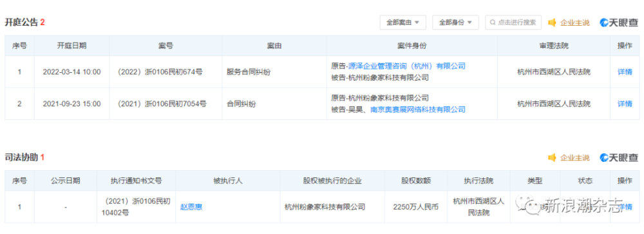This screenshot has height=234, width=644.
Task: Click the 天眼查 logo in 开庭公告 header
Action: coord(619,23)
